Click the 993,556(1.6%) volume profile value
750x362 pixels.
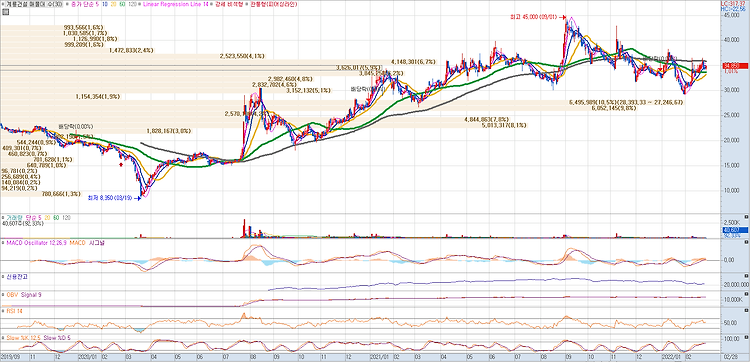(x=83, y=27)
